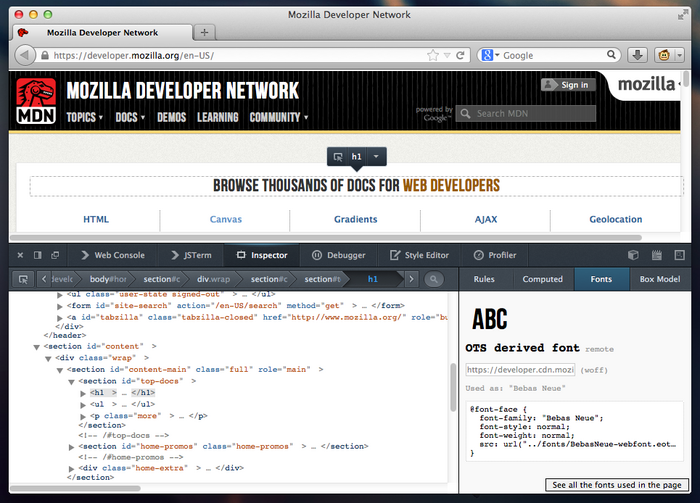Click the downloads arrow icon
Viewport: 700px width, 503px height.
coord(638,55)
